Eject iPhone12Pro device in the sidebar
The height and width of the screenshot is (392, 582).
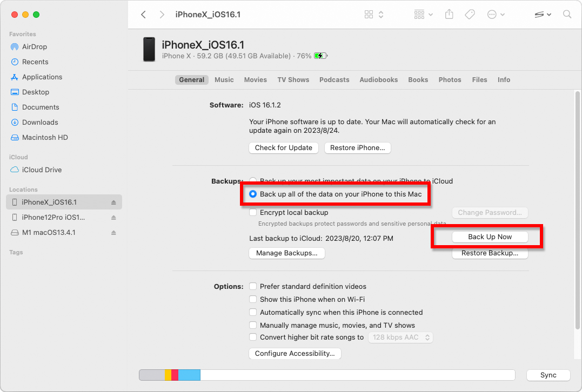pyautogui.click(x=113, y=218)
